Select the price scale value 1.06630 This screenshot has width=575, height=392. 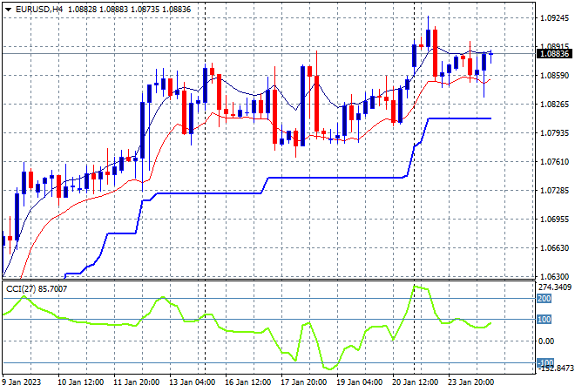coord(555,248)
